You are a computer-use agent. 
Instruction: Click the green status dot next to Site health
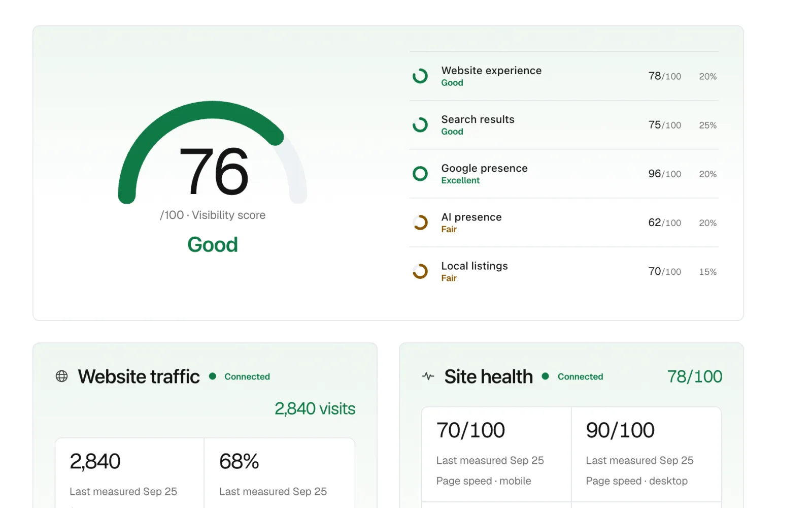point(546,376)
